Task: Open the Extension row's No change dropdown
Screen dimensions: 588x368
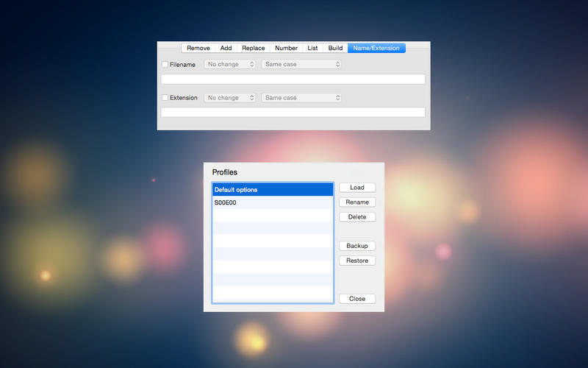Action: click(x=229, y=98)
